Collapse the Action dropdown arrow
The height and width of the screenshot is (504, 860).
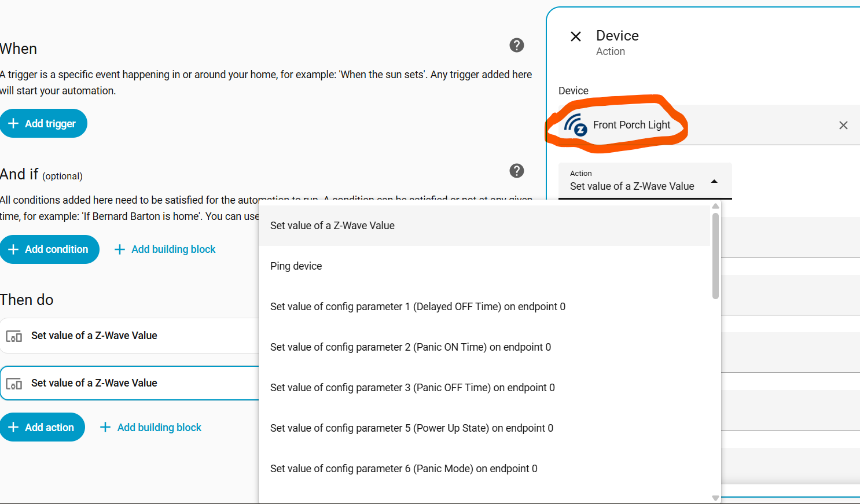[714, 181]
